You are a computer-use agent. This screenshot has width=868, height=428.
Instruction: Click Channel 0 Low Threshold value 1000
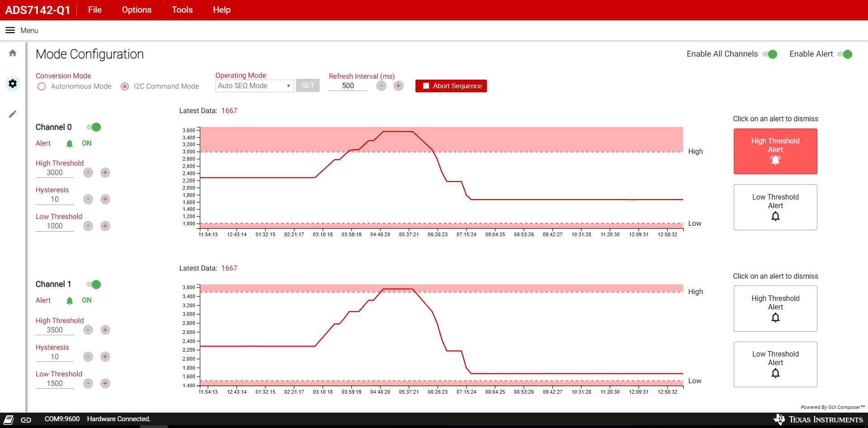pos(55,226)
